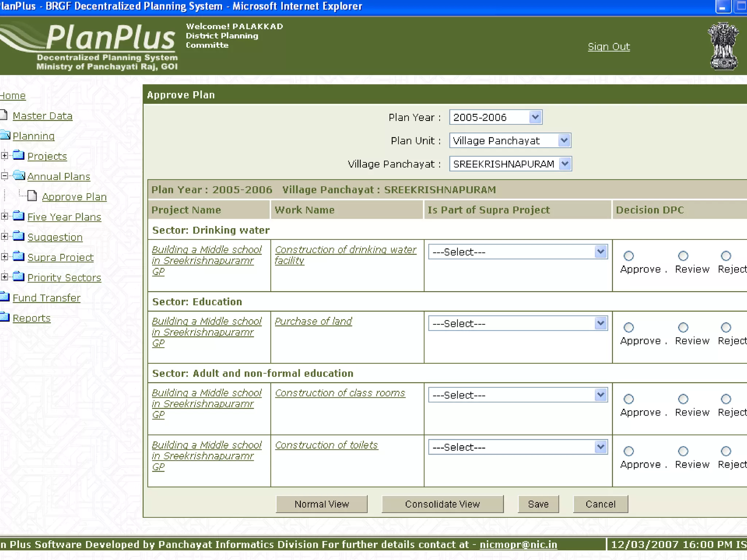Select Review for Purchase of land work

[x=683, y=327]
